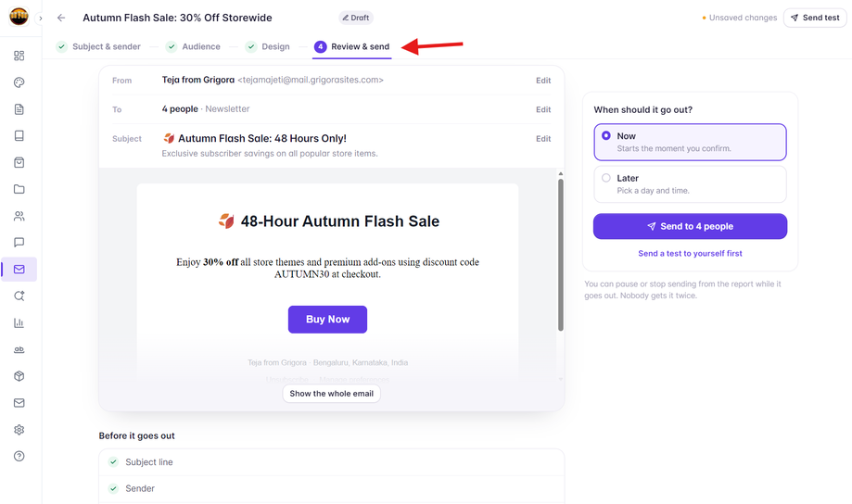
Task: Click the back arrow beside campaign title
Action: point(61,18)
